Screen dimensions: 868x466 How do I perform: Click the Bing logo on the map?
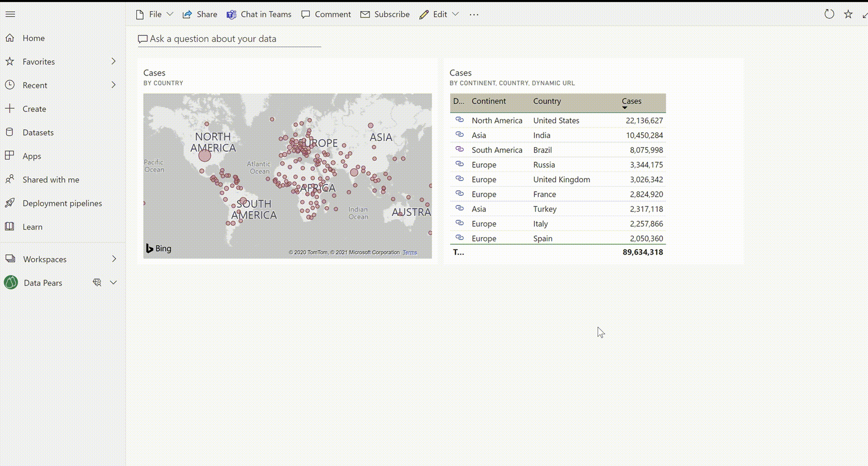(158, 248)
